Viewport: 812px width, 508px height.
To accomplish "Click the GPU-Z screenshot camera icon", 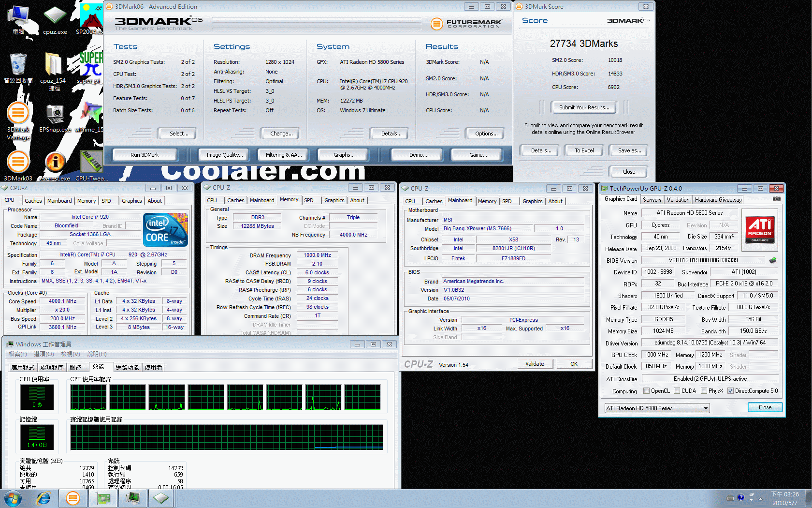I will pyautogui.click(x=776, y=199).
